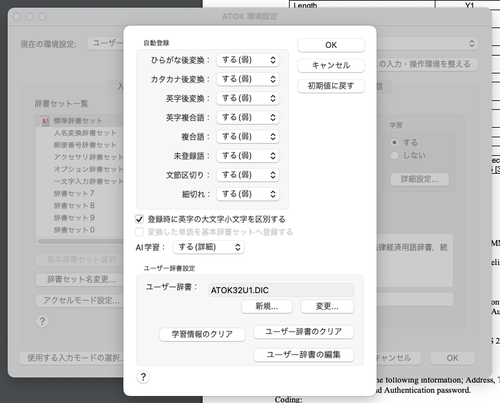Click the 新規... button
The width and height of the screenshot is (500, 403).
click(267, 306)
